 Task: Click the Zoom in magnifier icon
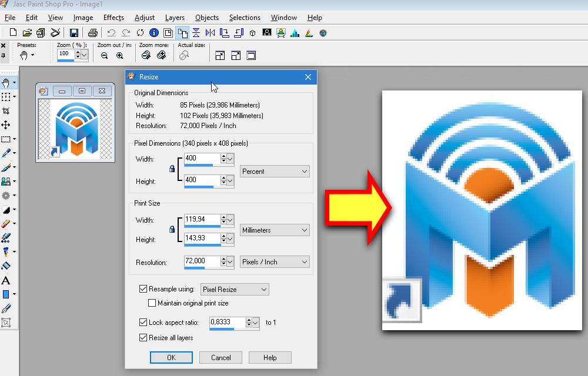click(x=119, y=55)
